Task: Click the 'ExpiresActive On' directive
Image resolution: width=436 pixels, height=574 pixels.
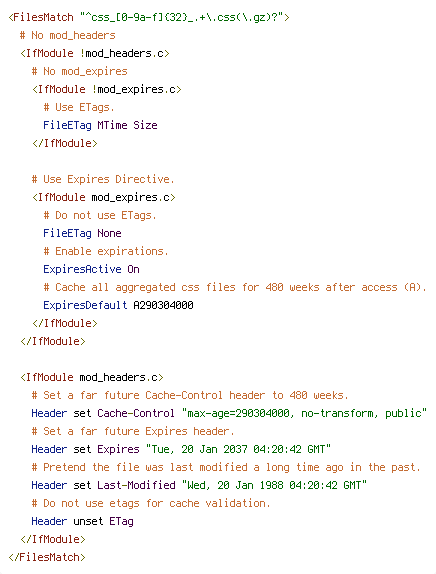Action: [x=91, y=269]
